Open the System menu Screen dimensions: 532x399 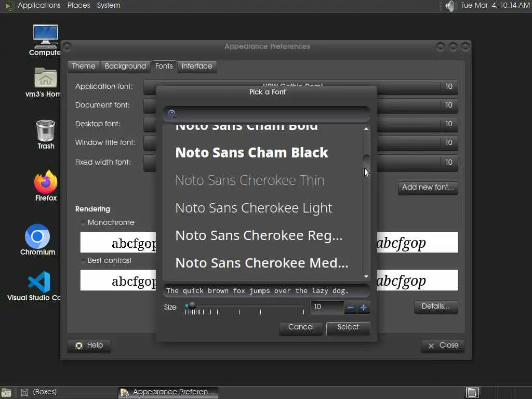tap(109, 5)
